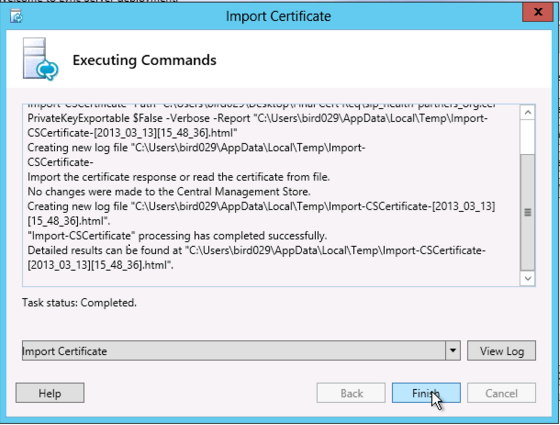
Task: Select the Import Certificate combo box field
Action: pyautogui.click(x=241, y=351)
